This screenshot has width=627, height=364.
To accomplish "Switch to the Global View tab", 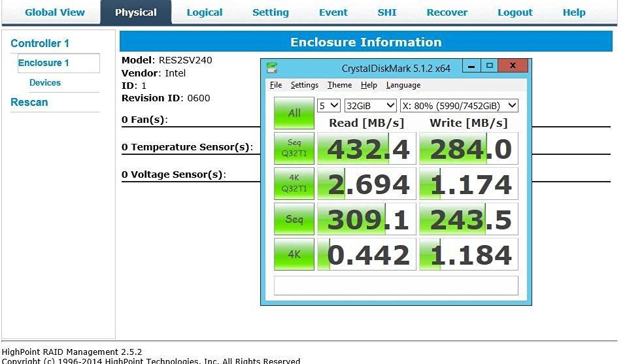I will coord(55,12).
